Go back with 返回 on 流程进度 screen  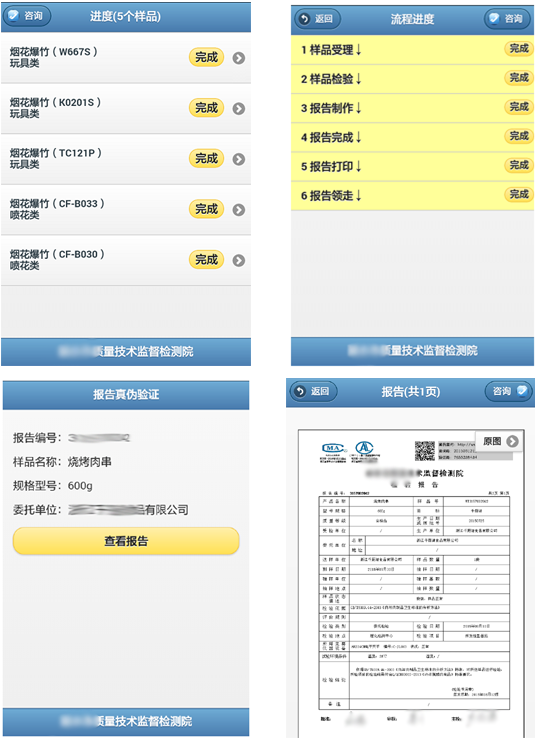317,19
